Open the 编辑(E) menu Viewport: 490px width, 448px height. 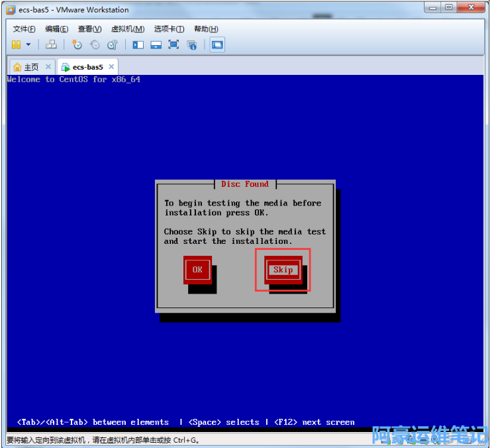point(56,29)
